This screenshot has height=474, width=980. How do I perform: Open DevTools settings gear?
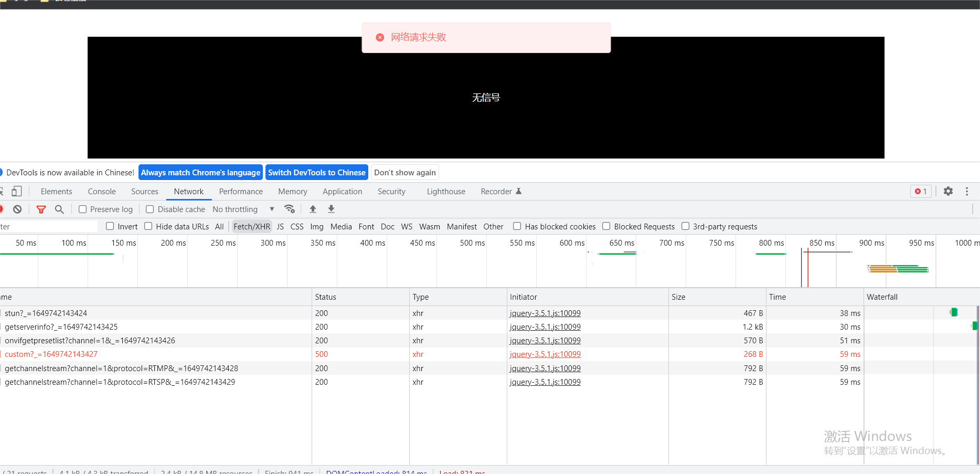click(948, 191)
